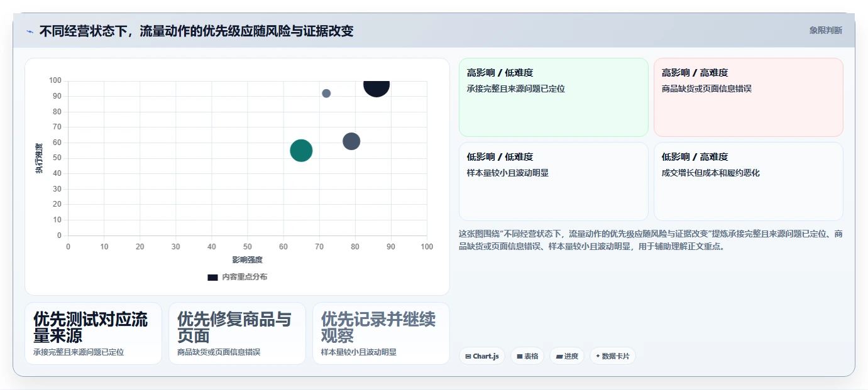
Task: Click the 表格 tag
Action: (x=527, y=356)
